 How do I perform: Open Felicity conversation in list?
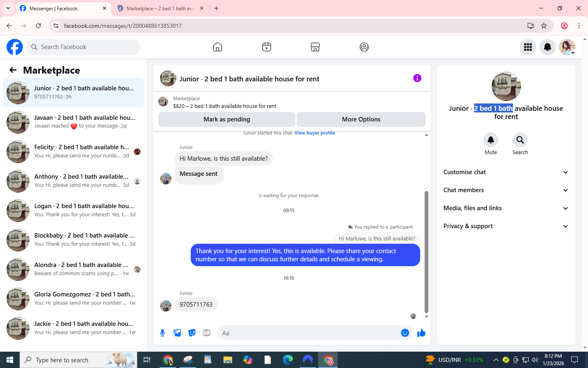tap(73, 152)
